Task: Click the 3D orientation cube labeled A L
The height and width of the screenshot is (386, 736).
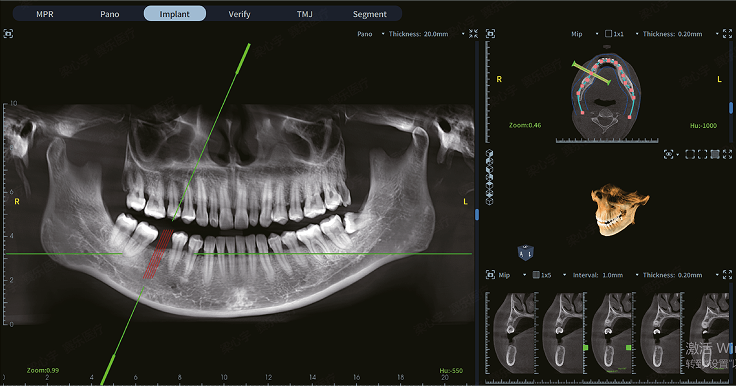Action: coord(525,252)
